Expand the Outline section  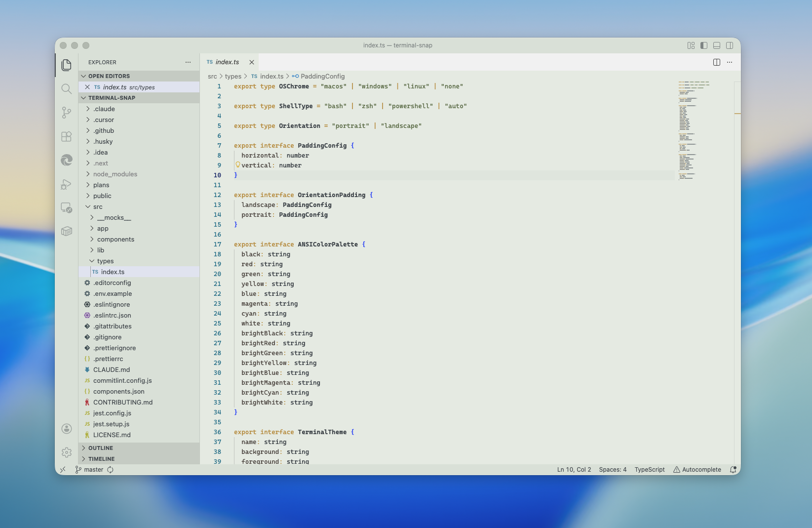(x=139, y=448)
